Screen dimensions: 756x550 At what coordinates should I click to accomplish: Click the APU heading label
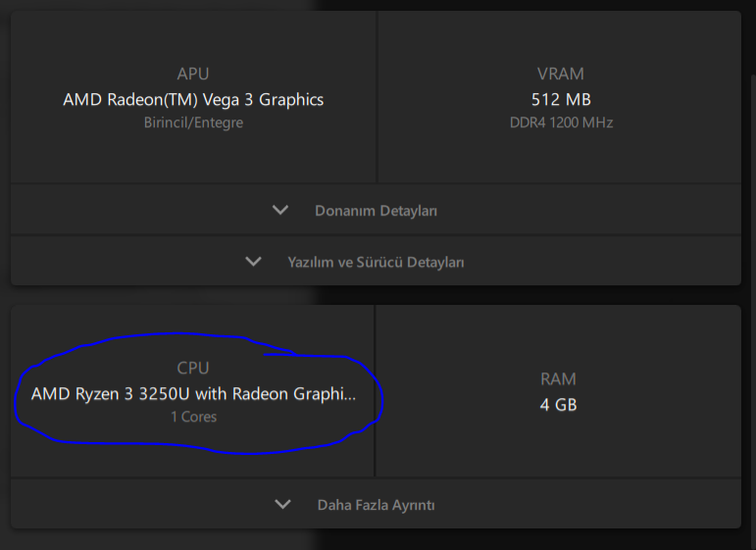click(x=193, y=74)
